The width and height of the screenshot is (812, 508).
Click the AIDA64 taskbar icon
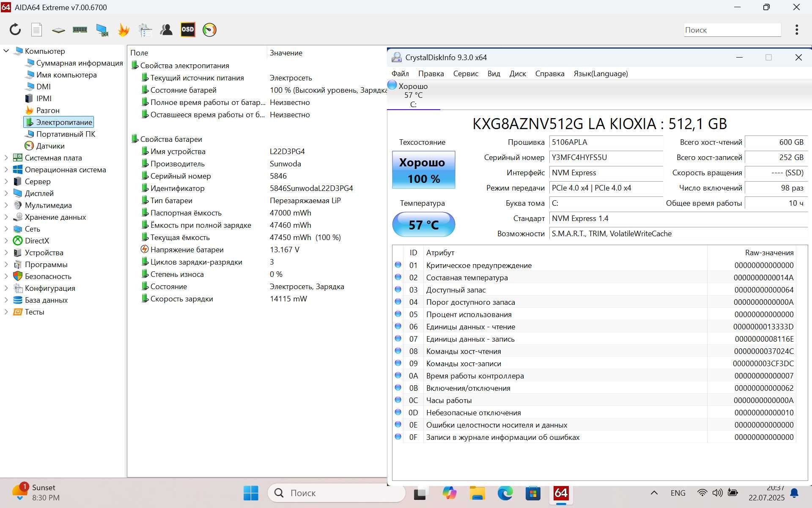coord(561,493)
